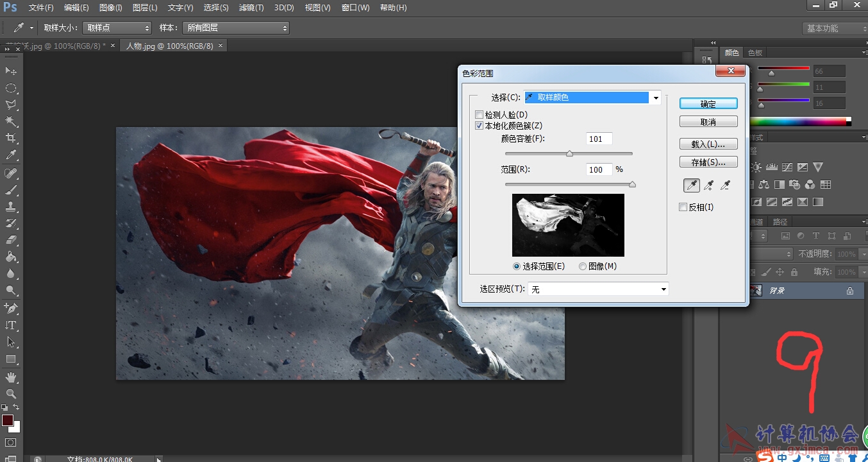Click the selection preview thumbnail in dialog
The image size is (868, 462).
568,225
